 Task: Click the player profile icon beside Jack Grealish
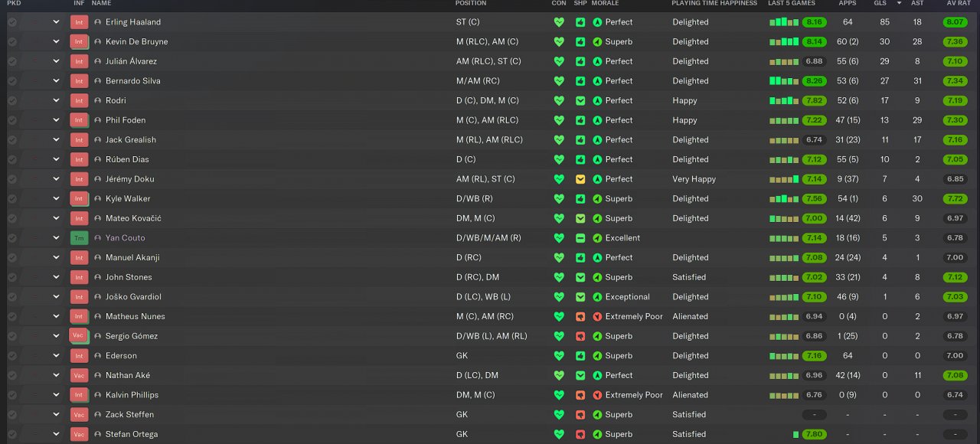coord(97,140)
